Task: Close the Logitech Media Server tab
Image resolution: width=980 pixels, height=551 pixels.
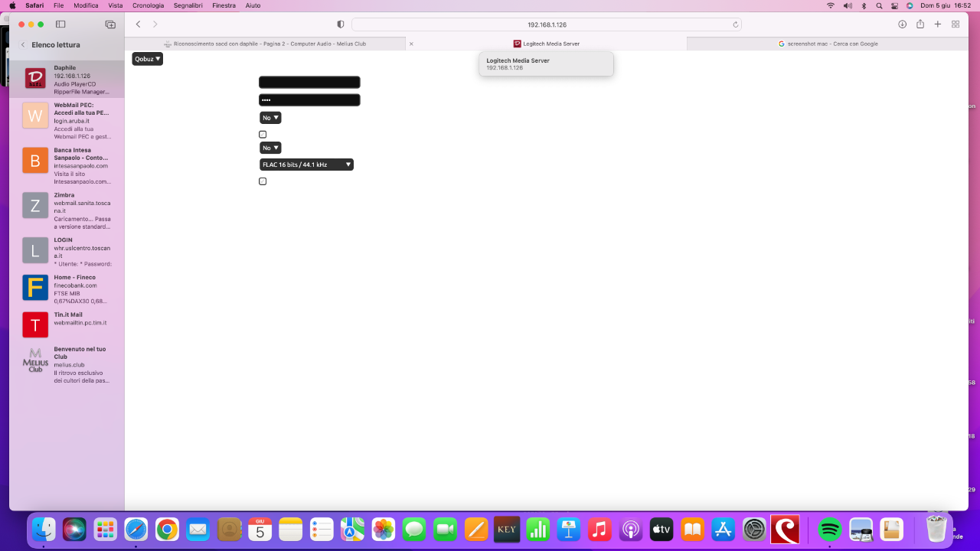Action: pos(411,44)
